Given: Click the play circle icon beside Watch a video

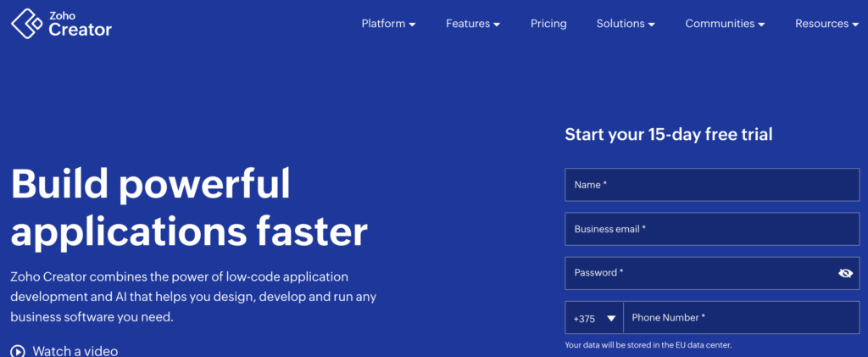Looking at the screenshot, I should pyautogui.click(x=18, y=351).
